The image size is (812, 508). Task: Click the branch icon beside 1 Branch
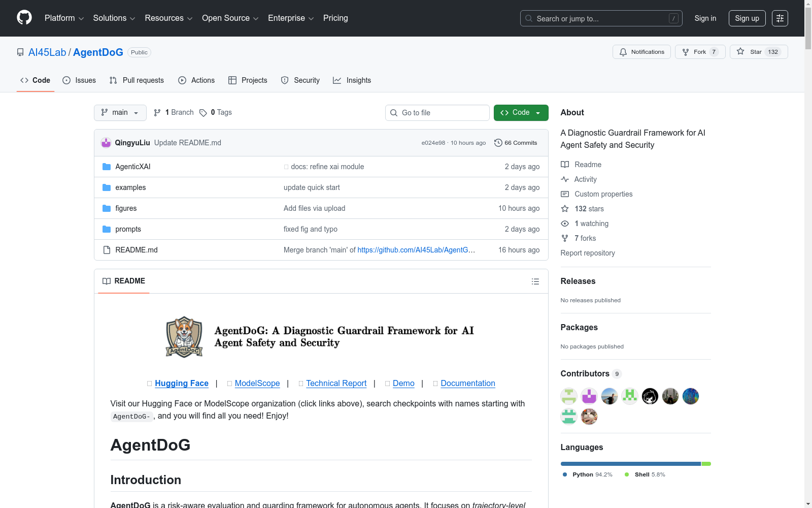point(157,113)
